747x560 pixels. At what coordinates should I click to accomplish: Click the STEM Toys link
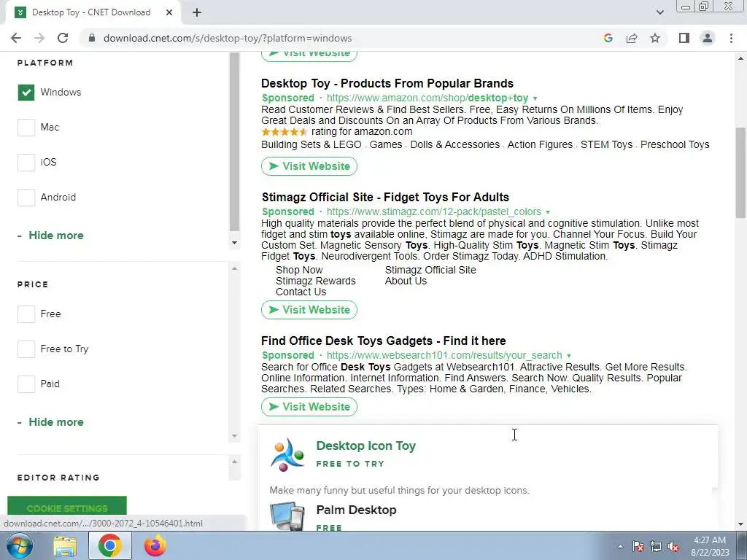(606, 145)
